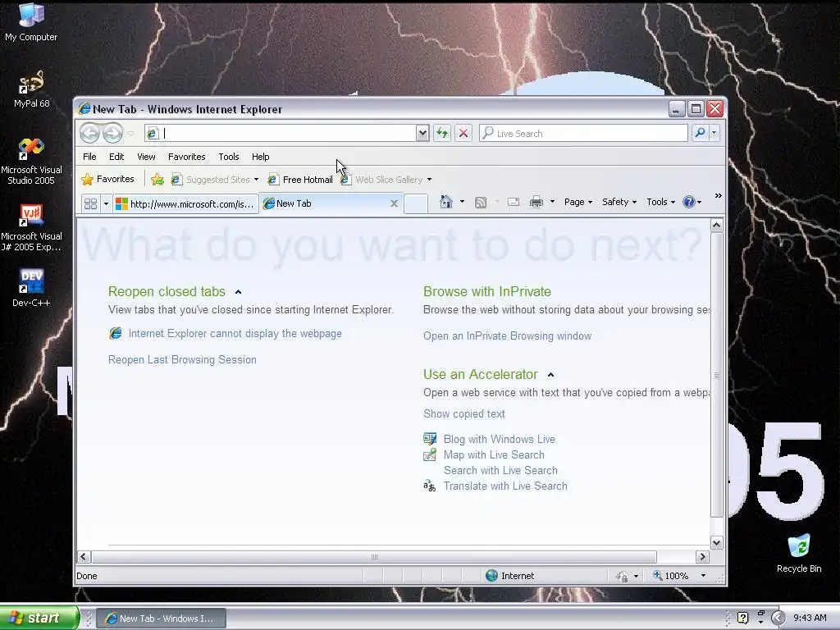Click the blue Help question icon
The height and width of the screenshot is (630, 840).
pos(689,202)
